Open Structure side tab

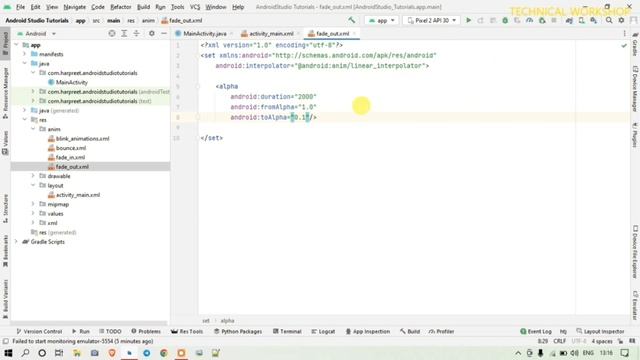click(5, 208)
